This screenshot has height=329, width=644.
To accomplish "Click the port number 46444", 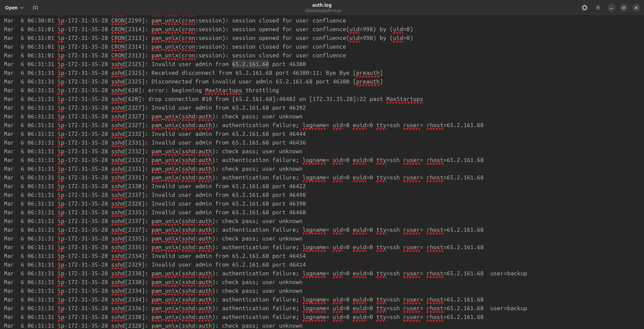I will click(x=298, y=134).
